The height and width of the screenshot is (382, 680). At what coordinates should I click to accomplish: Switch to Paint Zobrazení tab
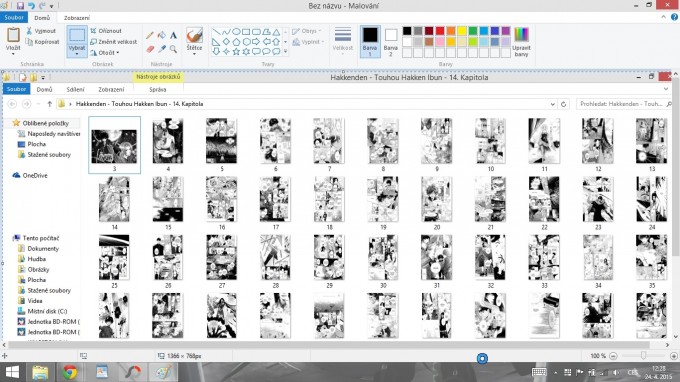pos(77,18)
